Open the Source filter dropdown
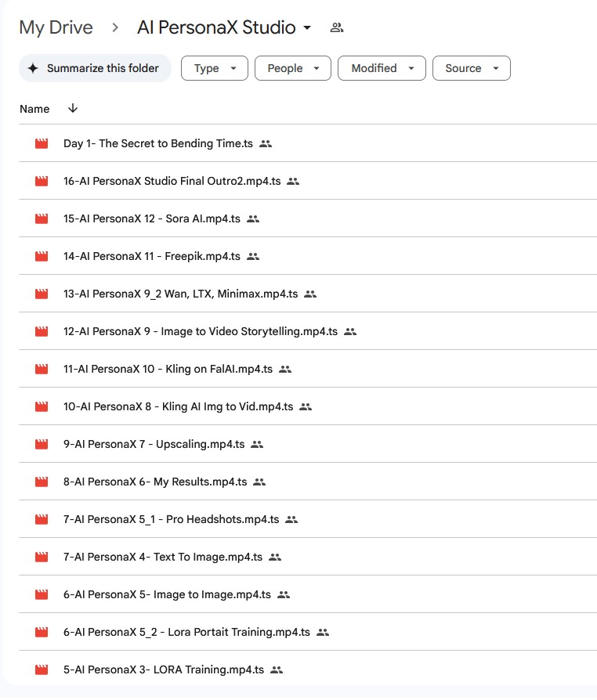597x700 pixels. tap(472, 68)
